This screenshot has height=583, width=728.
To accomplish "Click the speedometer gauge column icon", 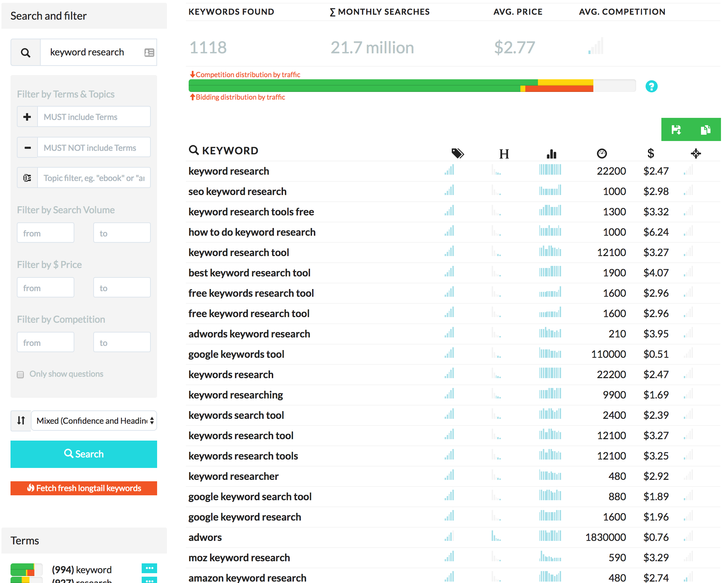I will pos(602,153).
